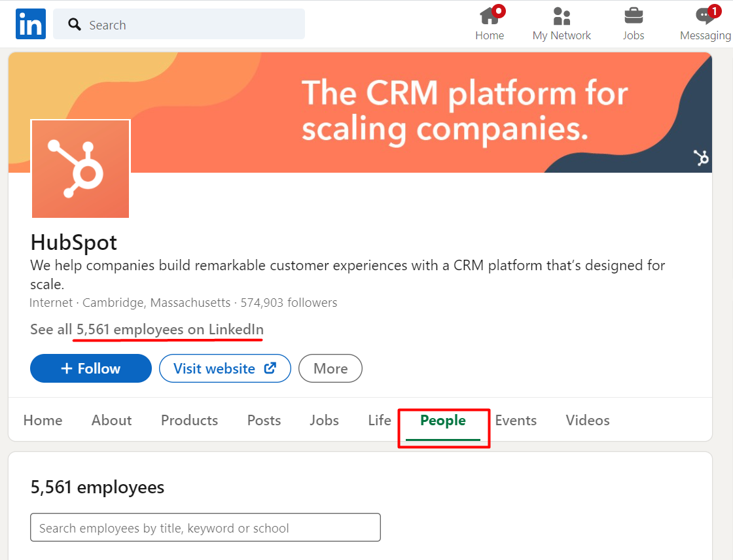Open the Posts tab

(264, 420)
